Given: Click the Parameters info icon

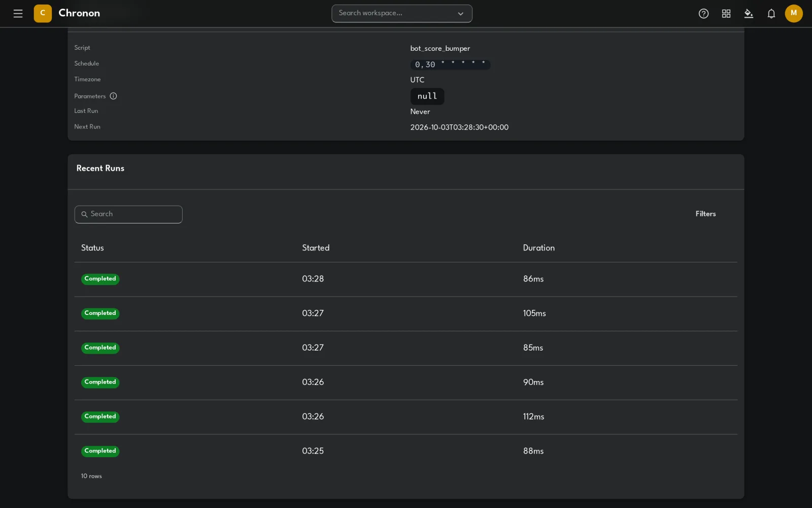Looking at the screenshot, I should 113,96.
